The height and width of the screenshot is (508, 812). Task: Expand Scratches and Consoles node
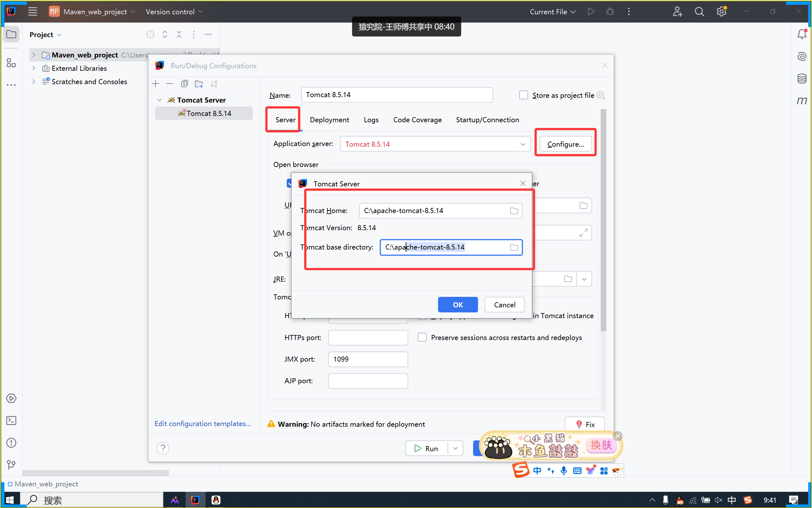[x=34, y=82]
